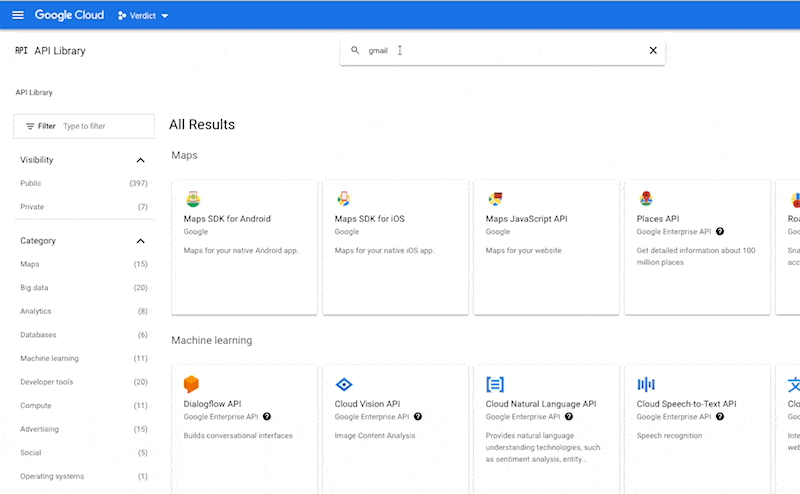Select the Compute category filter
Screen dimensions: 800x494
coord(84,405)
